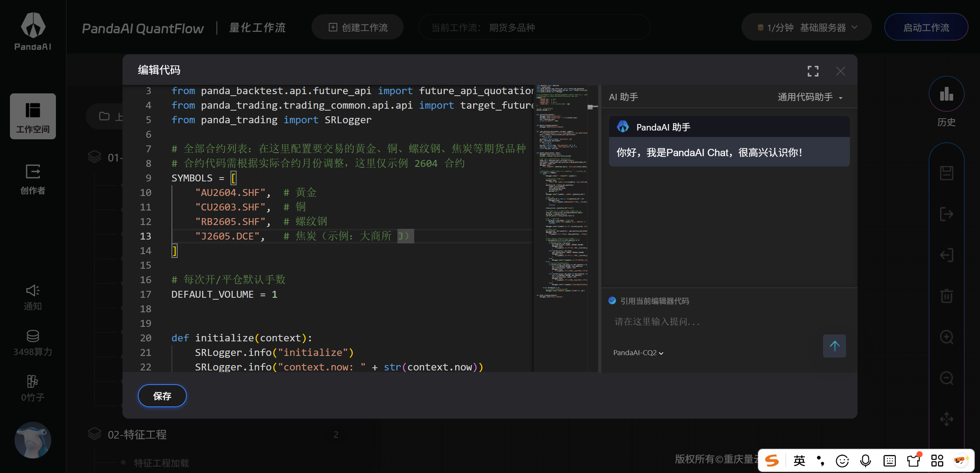Image resolution: width=980 pixels, height=473 pixels.
Task: Open the 历史 history chart icon
Action: (x=946, y=94)
